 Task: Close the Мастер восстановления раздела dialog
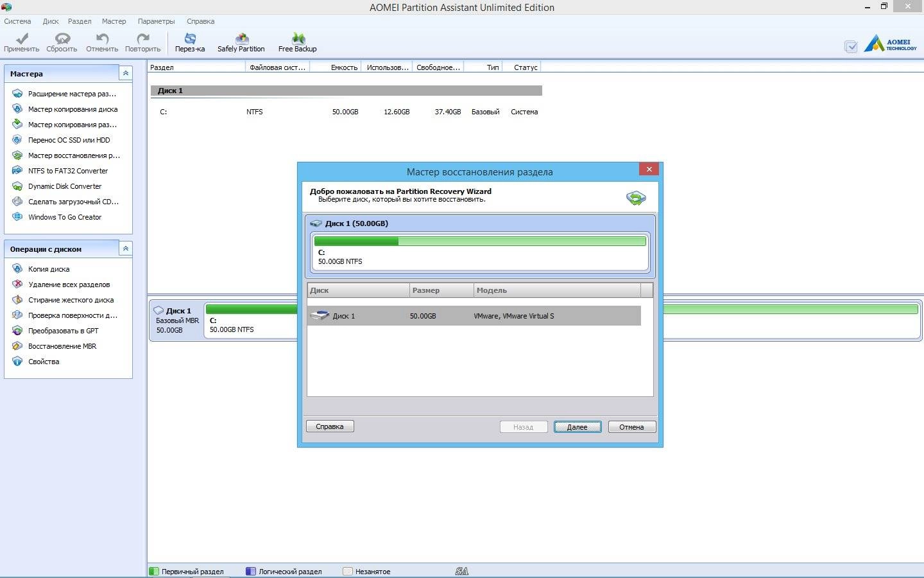649,169
